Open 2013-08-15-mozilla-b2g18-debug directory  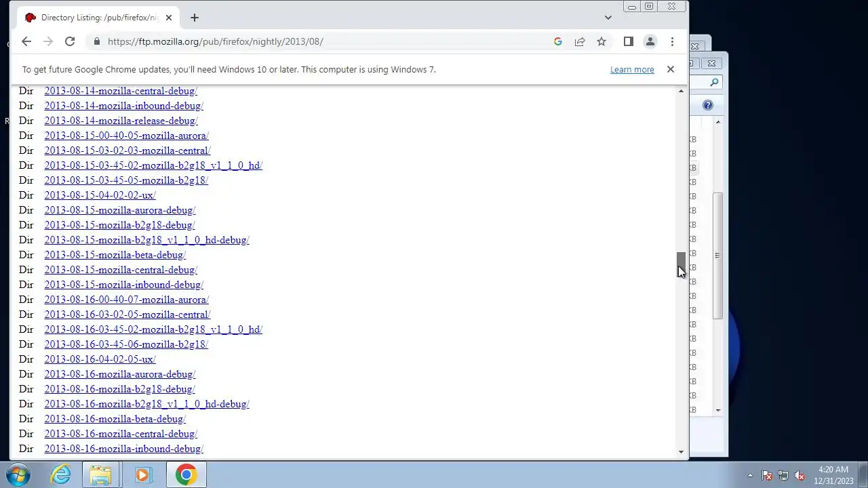(119, 225)
